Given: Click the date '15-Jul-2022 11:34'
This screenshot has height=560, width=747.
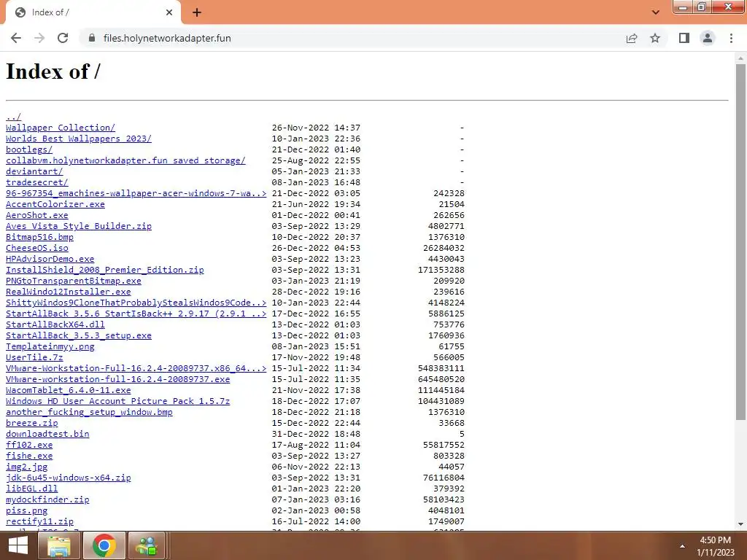Looking at the screenshot, I should [x=317, y=368].
